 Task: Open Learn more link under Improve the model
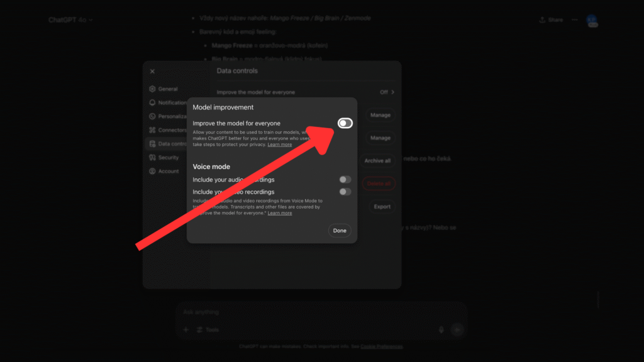[x=280, y=145]
